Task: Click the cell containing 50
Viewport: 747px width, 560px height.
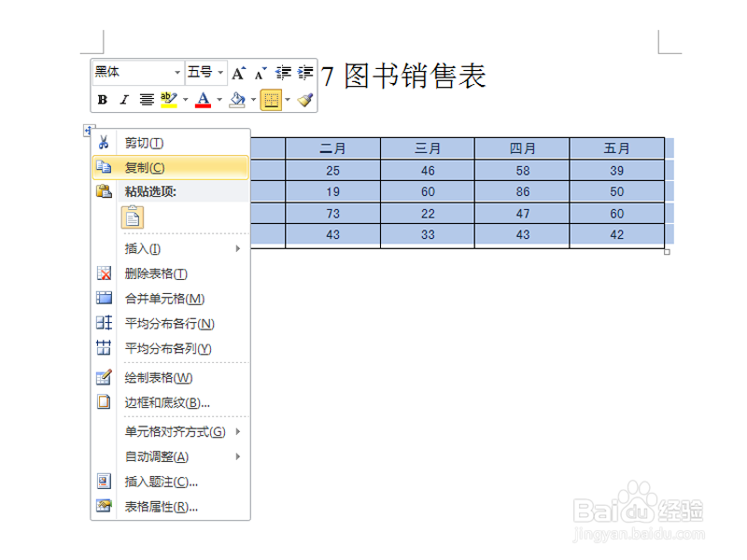Action: point(617,192)
